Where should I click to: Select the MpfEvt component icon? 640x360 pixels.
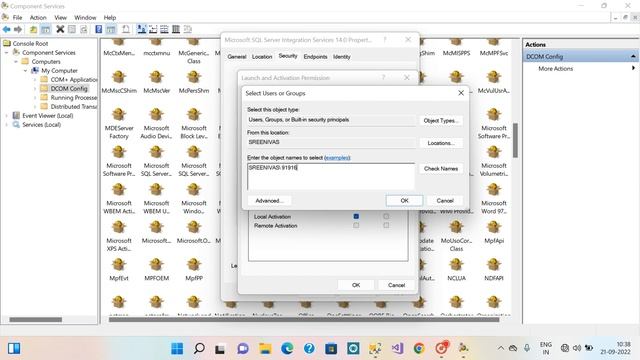point(119,269)
